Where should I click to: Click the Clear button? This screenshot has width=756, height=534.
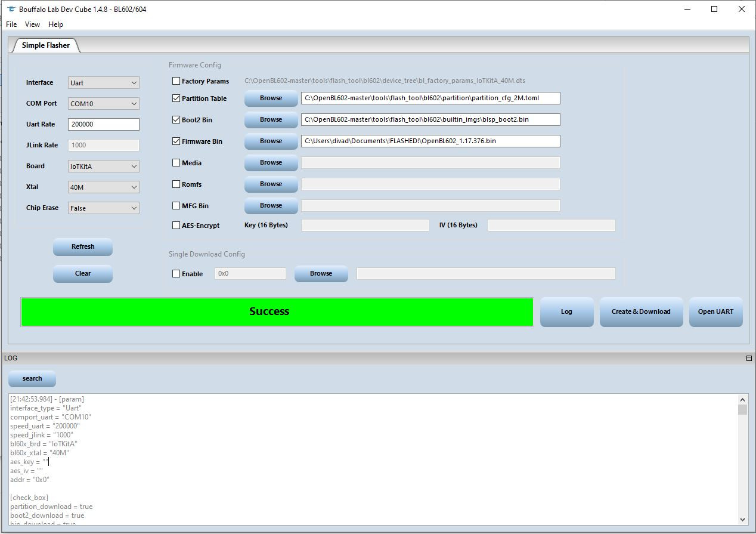pos(83,273)
